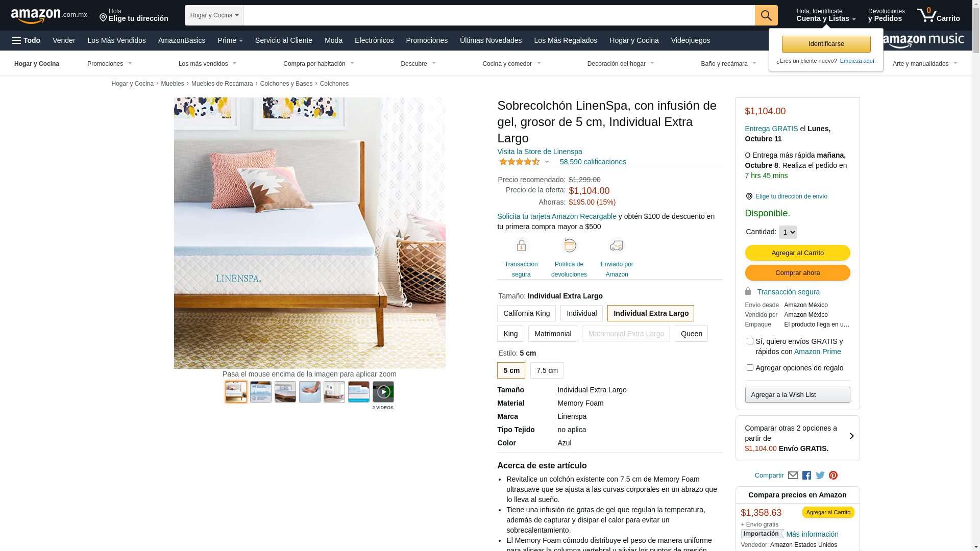
Task: Click the search magnifier button
Action: pyautogui.click(x=766, y=15)
